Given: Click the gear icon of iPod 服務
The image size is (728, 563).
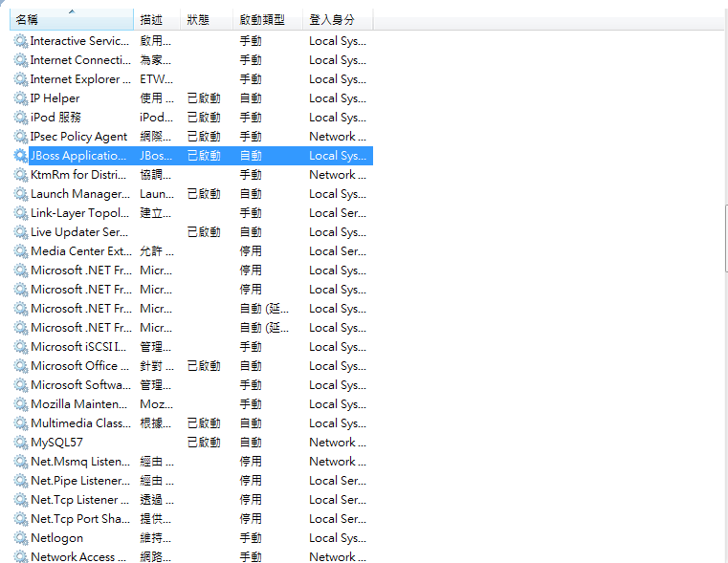Looking at the screenshot, I should pyautogui.click(x=20, y=118).
